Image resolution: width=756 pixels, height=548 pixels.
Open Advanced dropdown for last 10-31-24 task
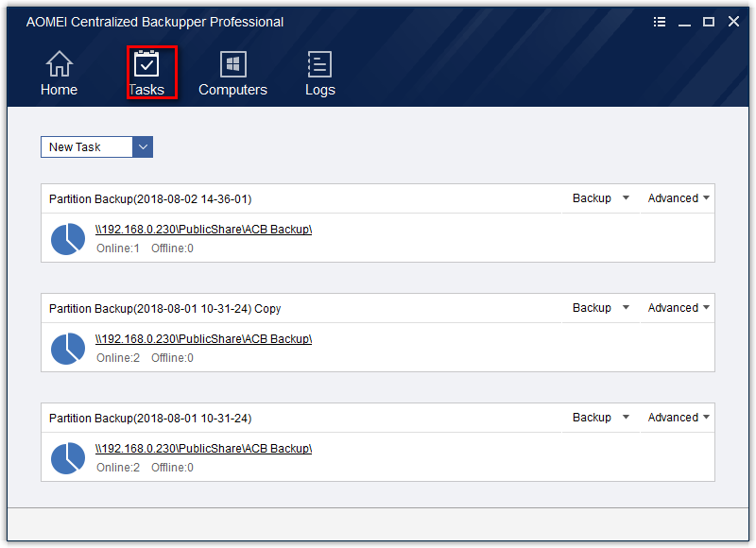pos(678,417)
